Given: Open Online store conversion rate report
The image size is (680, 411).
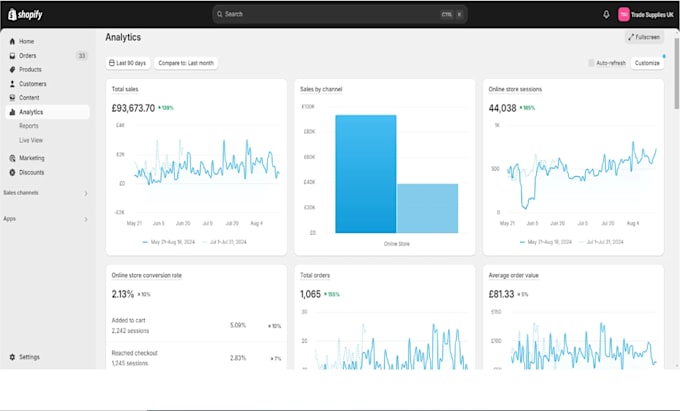Looking at the screenshot, I should [x=147, y=275].
